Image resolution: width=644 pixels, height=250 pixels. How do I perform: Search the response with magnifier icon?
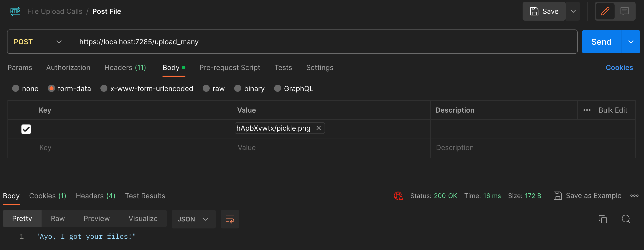(x=626, y=219)
